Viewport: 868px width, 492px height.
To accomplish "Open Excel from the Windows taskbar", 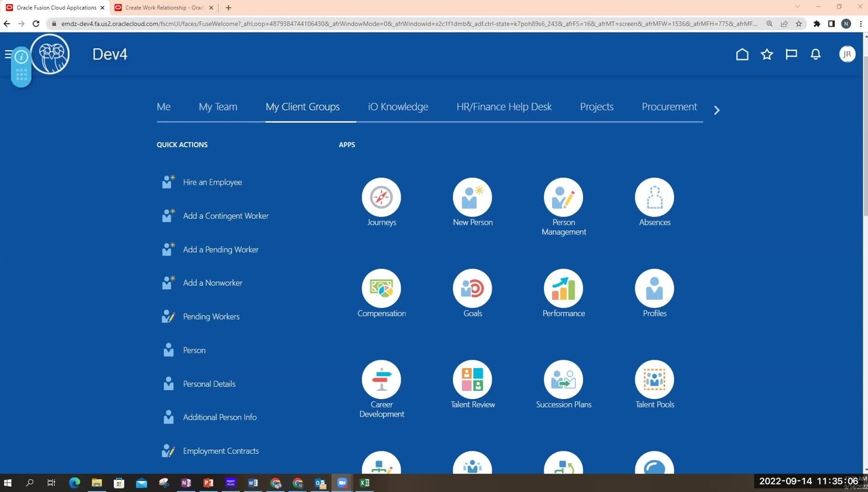I will click(364, 483).
